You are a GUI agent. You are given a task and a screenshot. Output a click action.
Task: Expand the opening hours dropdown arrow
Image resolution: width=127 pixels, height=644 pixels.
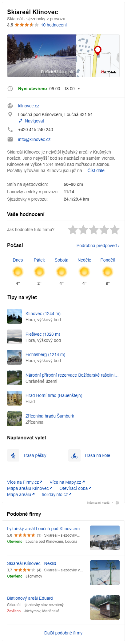[79, 89]
